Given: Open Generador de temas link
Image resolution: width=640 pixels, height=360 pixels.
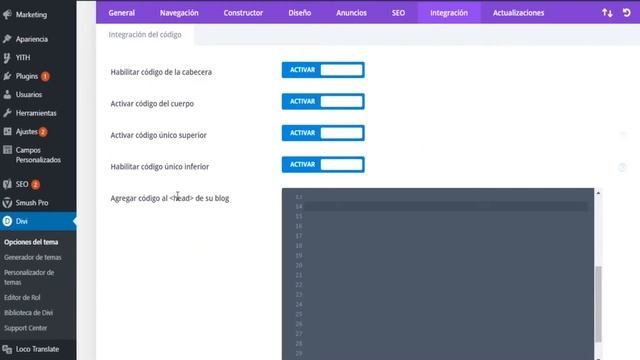Looking at the screenshot, I should click(x=33, y=257).
